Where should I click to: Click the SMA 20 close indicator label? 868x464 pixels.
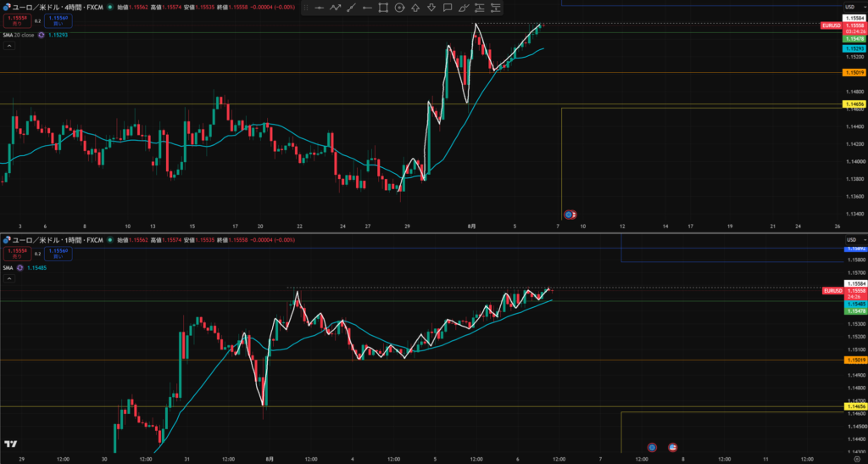(19, 35)
